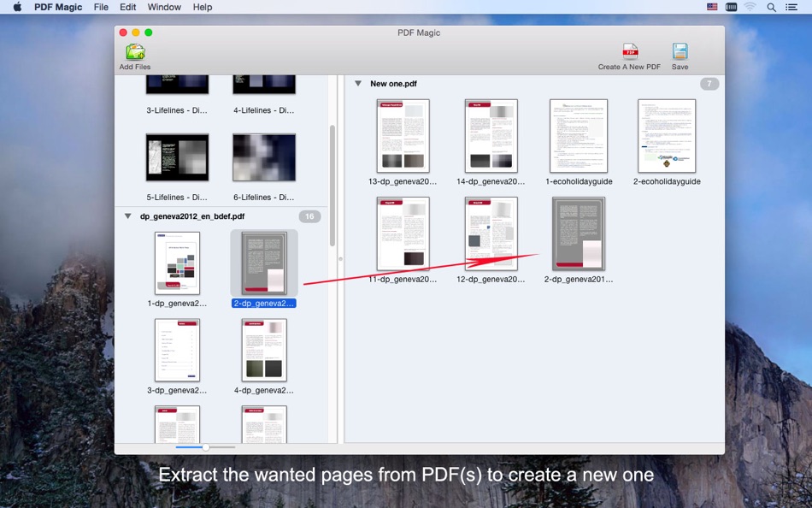Open the Apple menu
812x508 pixels.
(17, 7)
